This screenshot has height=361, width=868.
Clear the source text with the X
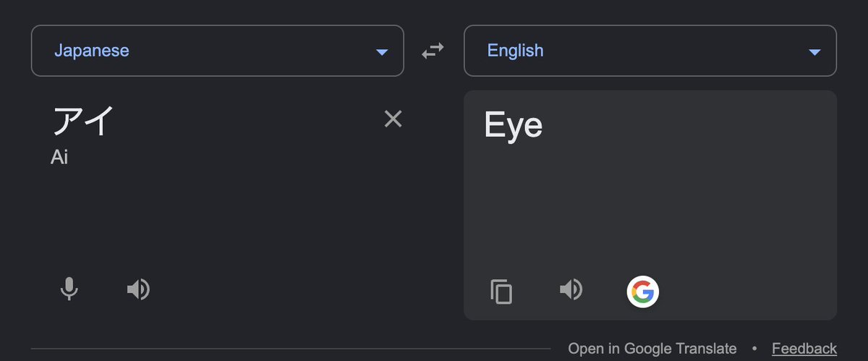click(x=393, y=119)
